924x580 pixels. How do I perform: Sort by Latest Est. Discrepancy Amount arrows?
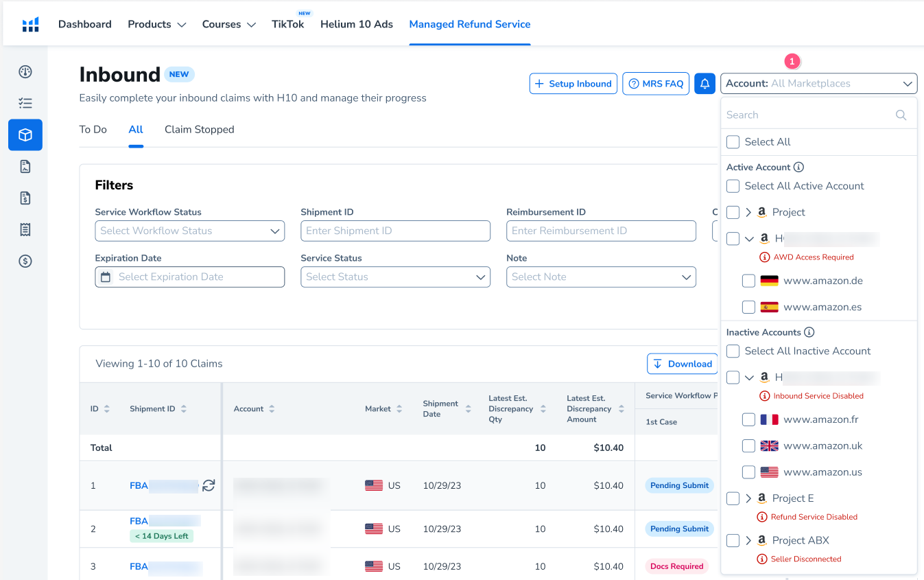[x=621, y=409]
